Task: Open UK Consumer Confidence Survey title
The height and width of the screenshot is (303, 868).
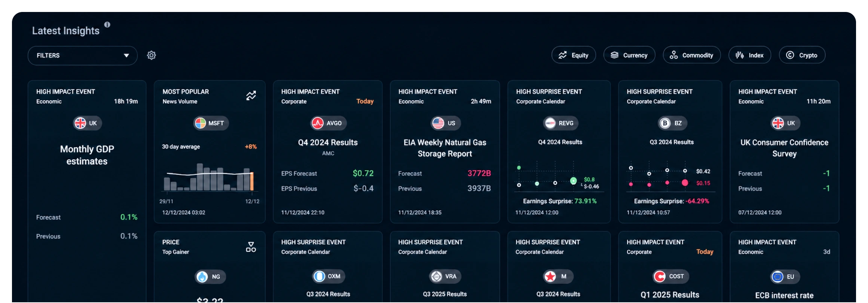Action: click(784, 148)
